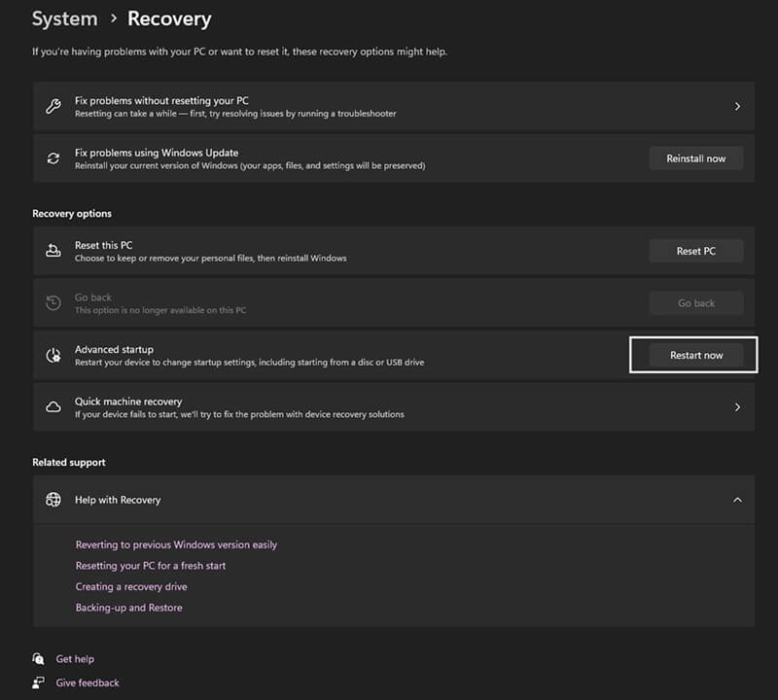Open Creating a recovery drive link

tap(131, 586)
